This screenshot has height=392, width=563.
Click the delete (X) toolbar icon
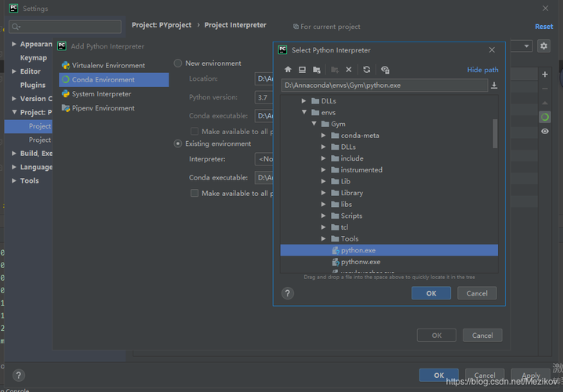click(x=349, y=70)
